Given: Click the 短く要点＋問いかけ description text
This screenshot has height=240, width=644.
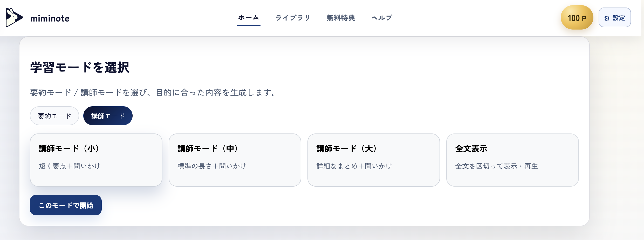Looking at the screenshot, I should tap(69, 166).
